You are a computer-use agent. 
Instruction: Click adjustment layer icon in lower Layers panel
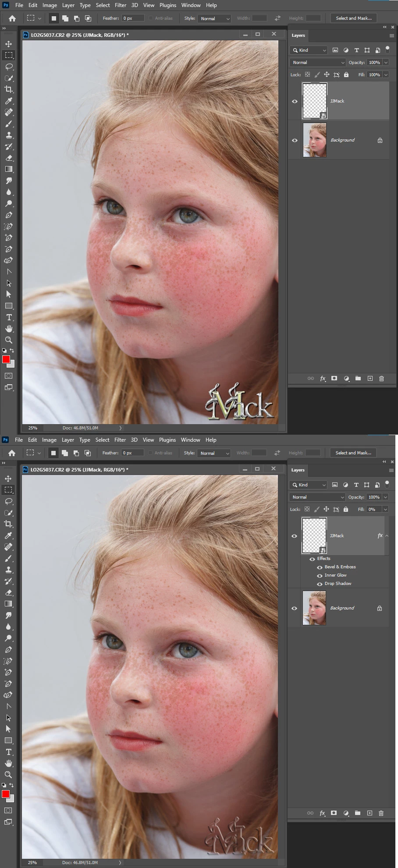[346, 813]
